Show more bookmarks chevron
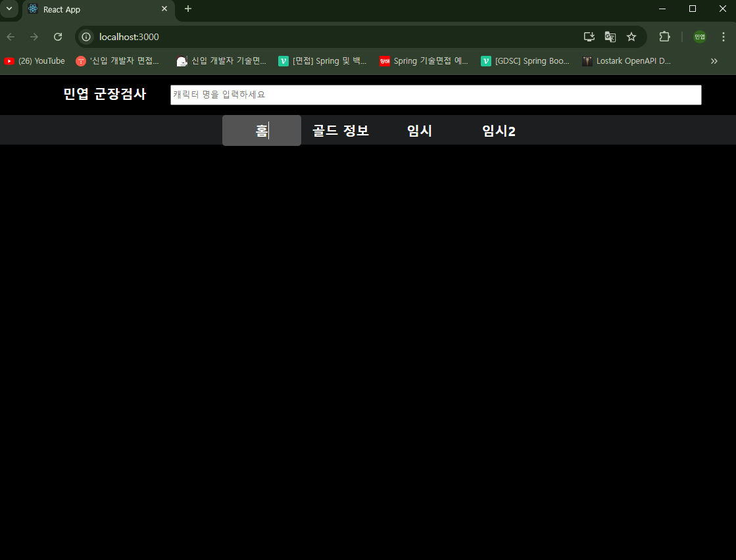This screenshot has width=736, height=560. [714, 61]
